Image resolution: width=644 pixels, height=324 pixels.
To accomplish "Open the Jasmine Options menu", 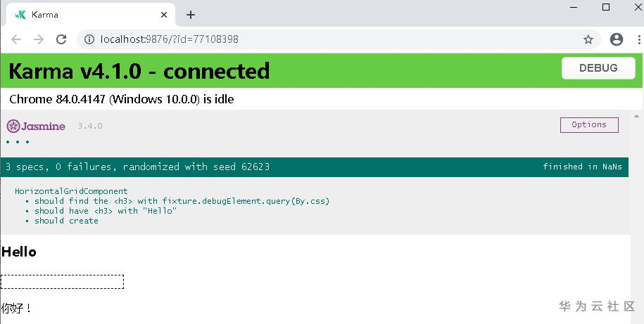I will 589,125.
